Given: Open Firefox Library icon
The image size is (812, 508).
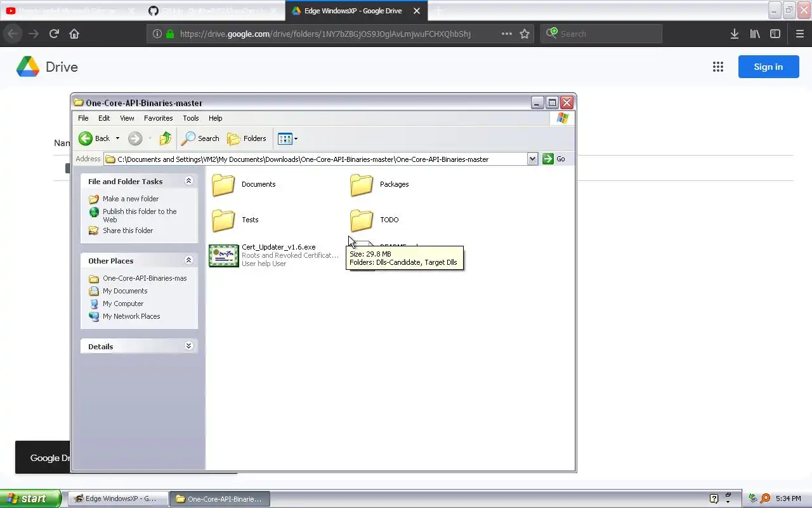Looking at the screenshot, I should tap(755, 34).
